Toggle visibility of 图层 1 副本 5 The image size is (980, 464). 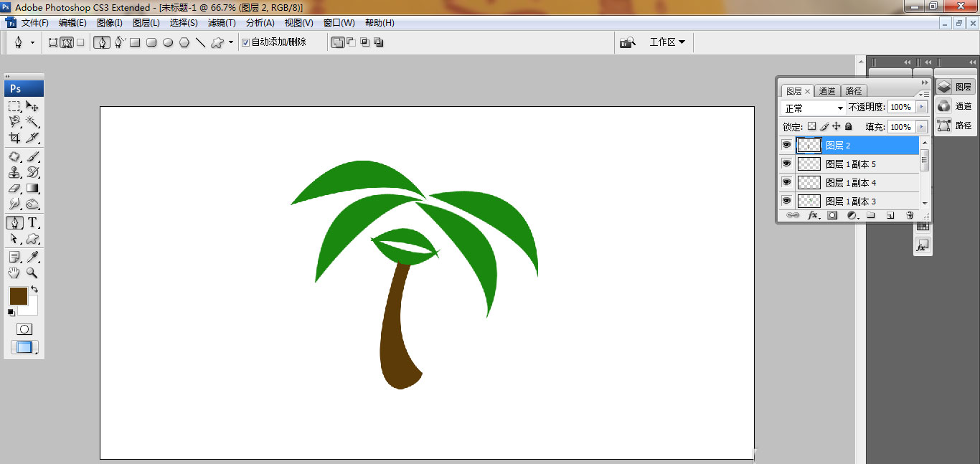[786, 164]
